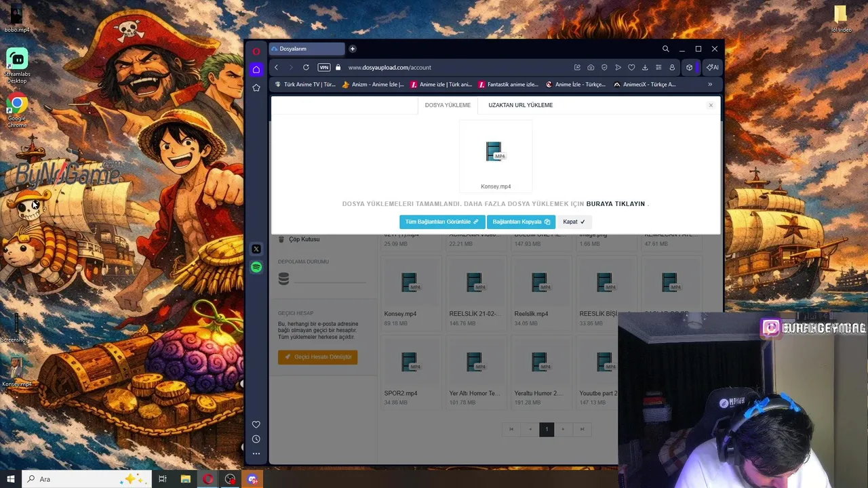The image size is (868, 488).
Task: Open the AnimeciX bookmark
Action: 644,85
